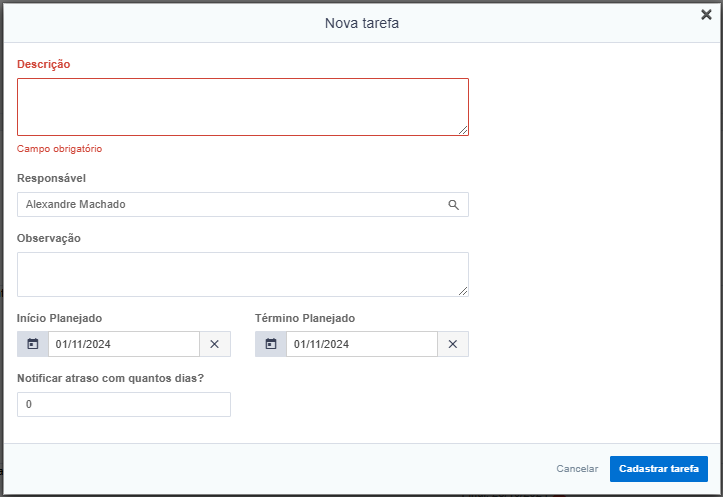This screenshot has height=497, width=723.
Task: Click the red Descrição label
Action: point(43,64)
